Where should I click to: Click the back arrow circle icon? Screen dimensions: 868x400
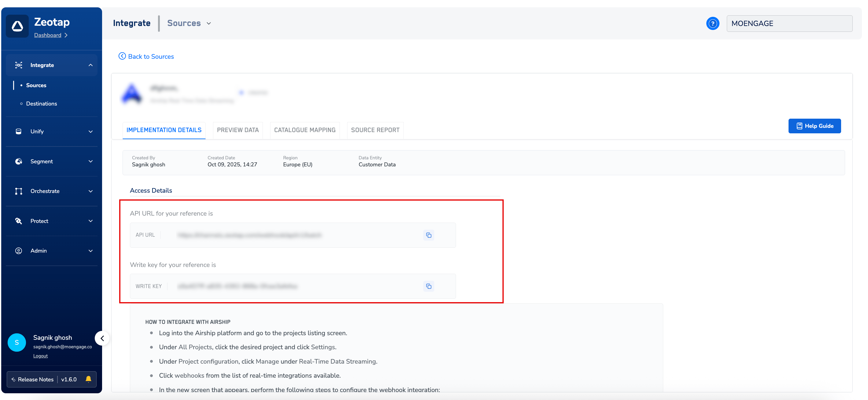click(122, 56)
